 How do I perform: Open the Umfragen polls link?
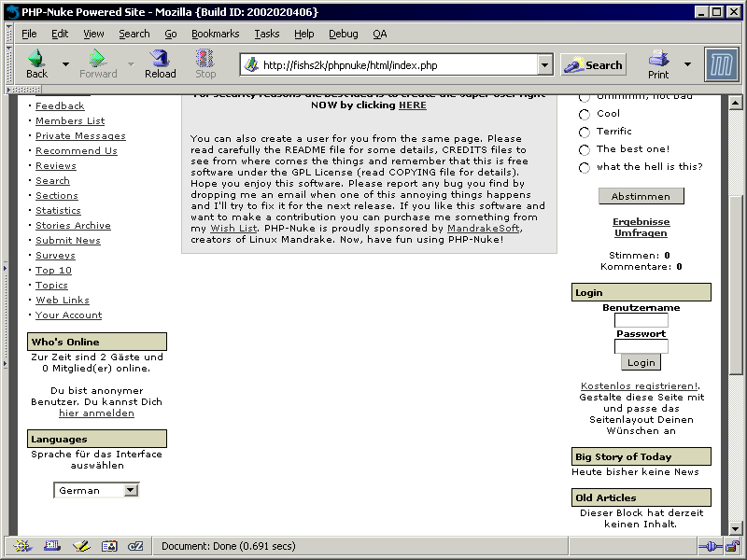pyautogui.click(x=641, y=232)
